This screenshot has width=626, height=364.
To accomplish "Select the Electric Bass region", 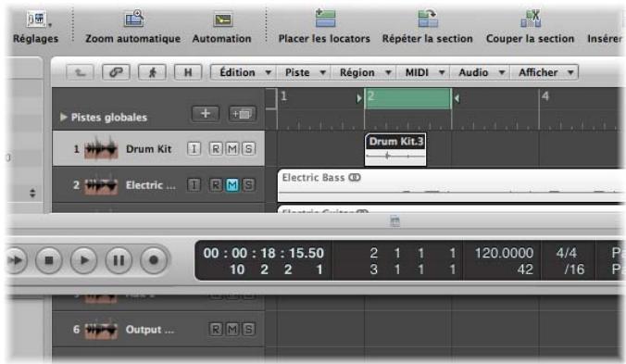I will coord(451,185).
